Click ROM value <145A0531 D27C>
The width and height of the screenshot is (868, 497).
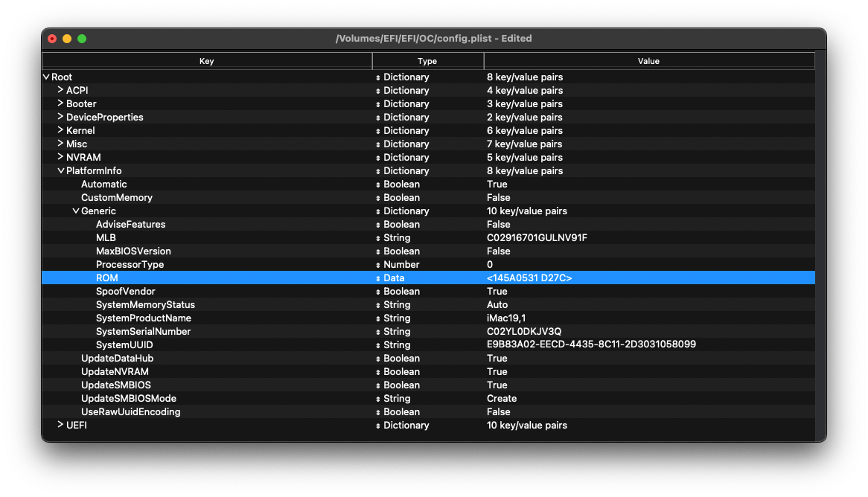(x=529, y=278)
